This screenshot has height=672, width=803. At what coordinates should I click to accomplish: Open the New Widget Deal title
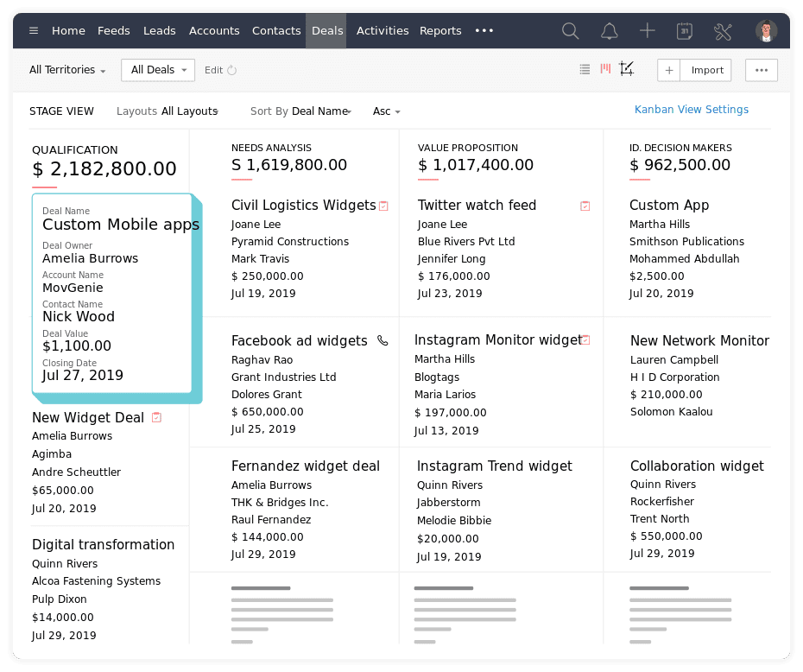point(88,417)
